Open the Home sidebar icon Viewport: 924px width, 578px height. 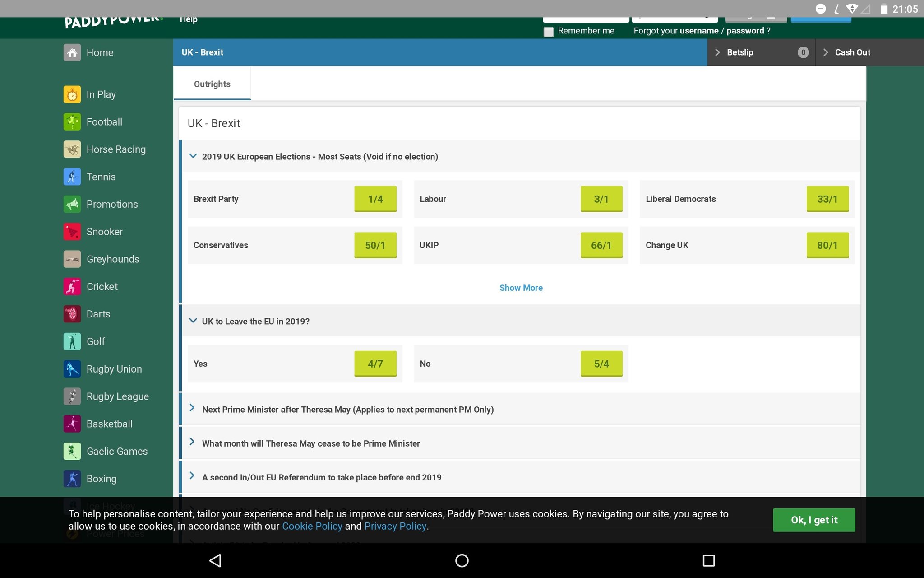pos(72,52)
